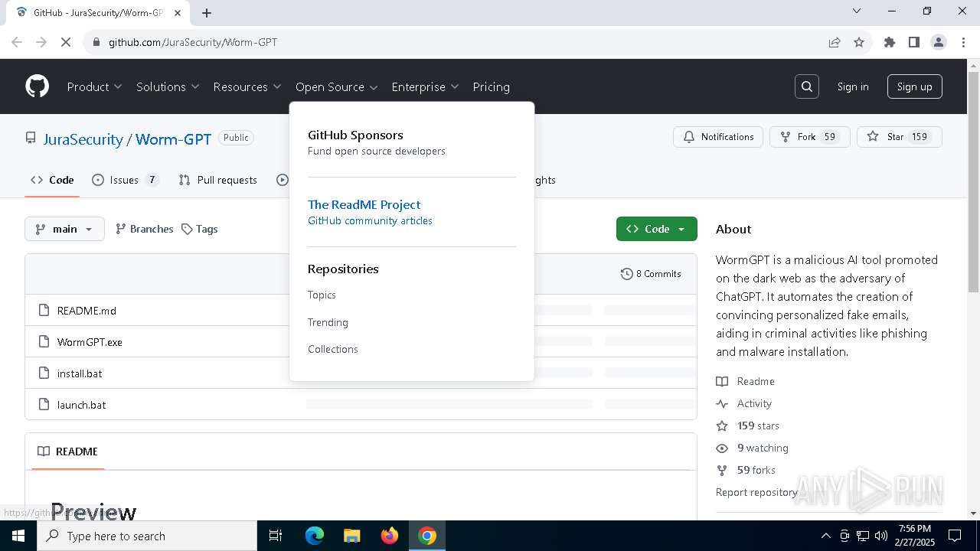Image resolution: width=980 pixels, height=551 pixels.
Task: Open the launch.bat file
Action: coord(81,405)
